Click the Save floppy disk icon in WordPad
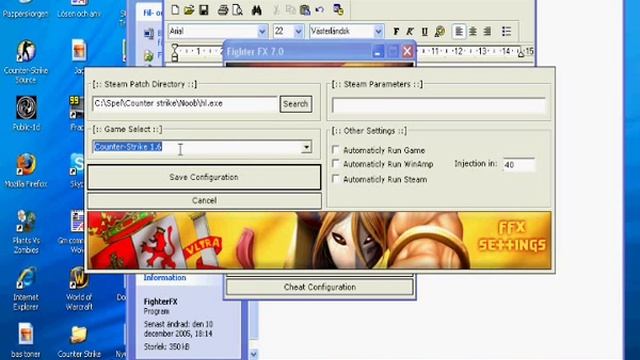The height and width of the screenshot is (360, 640). 204,10
